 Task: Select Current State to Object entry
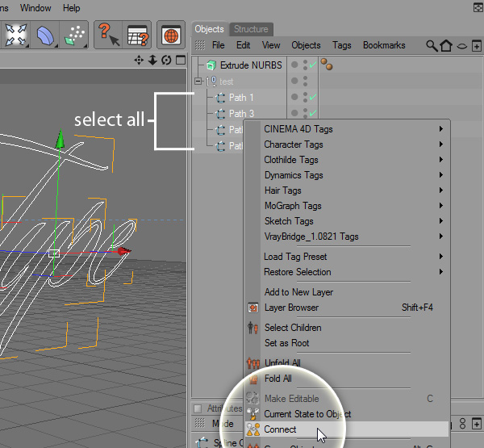coord(307,414)
